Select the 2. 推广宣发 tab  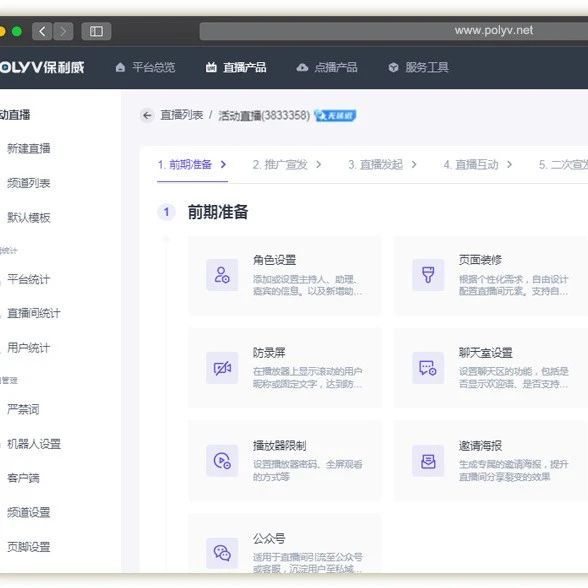[280, 165]
